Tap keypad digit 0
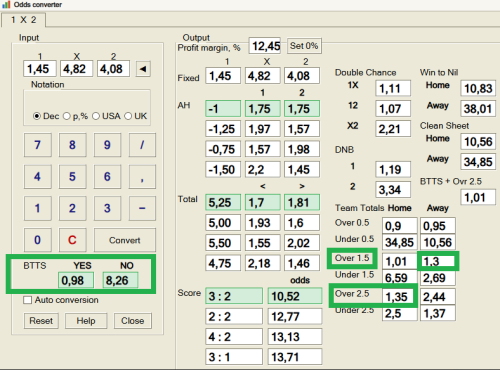Image resolution: width=500 pixels, height=370 pixels. [x=38, y=240]
